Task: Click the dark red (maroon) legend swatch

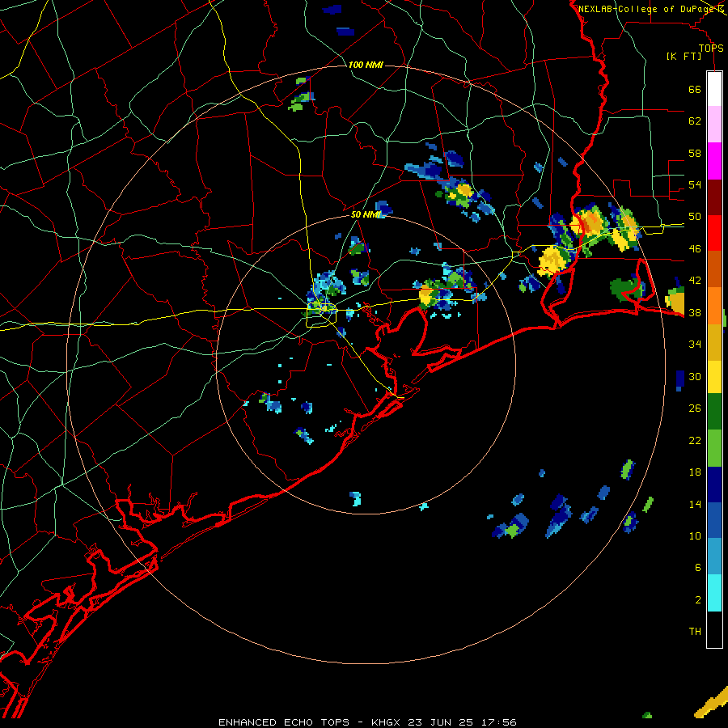Action: (714, 197)
